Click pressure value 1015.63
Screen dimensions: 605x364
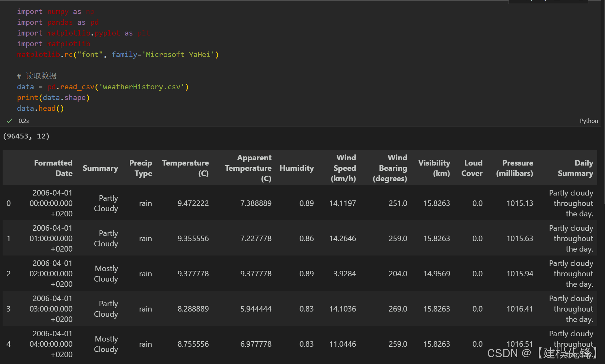pos(520,239)
